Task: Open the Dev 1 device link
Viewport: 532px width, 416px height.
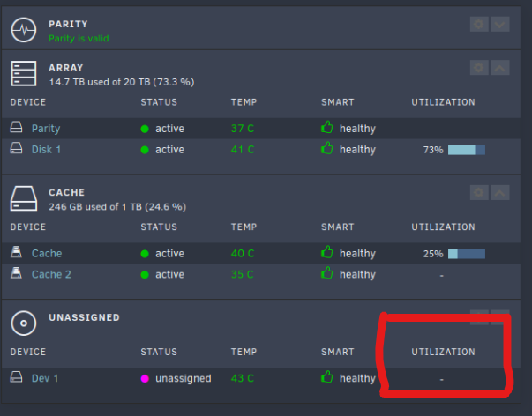Action: (45, 378)
